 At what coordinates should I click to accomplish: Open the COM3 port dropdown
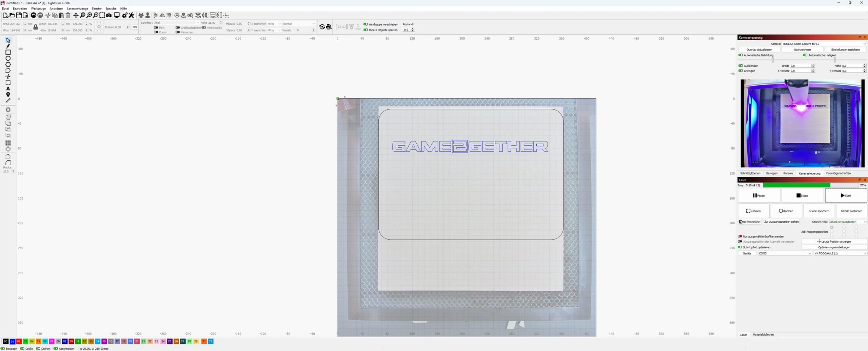[785, 253]
